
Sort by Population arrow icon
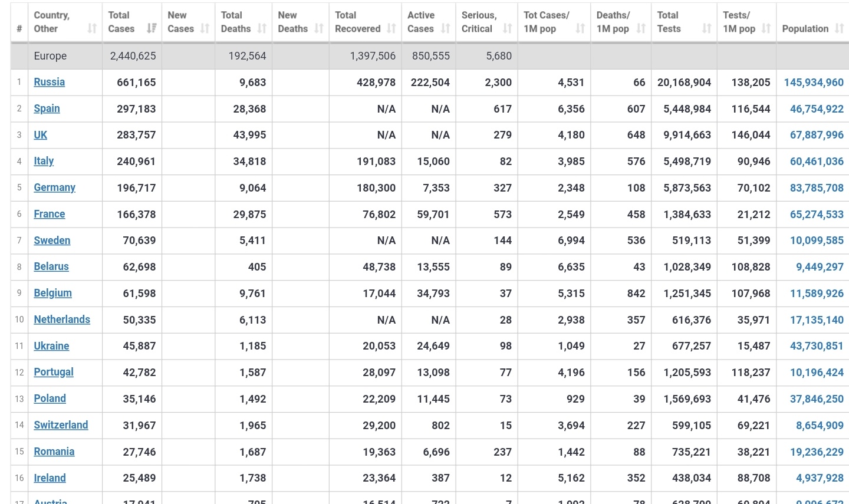click(840, 28)
